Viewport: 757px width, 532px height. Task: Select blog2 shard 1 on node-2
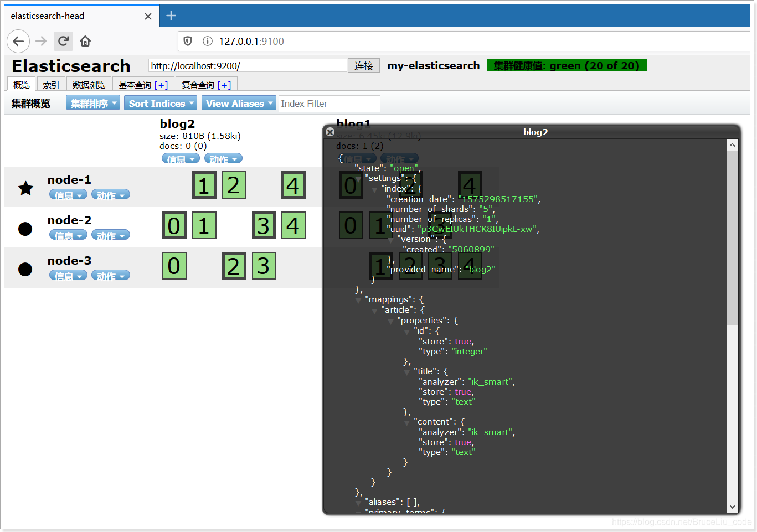204,226
